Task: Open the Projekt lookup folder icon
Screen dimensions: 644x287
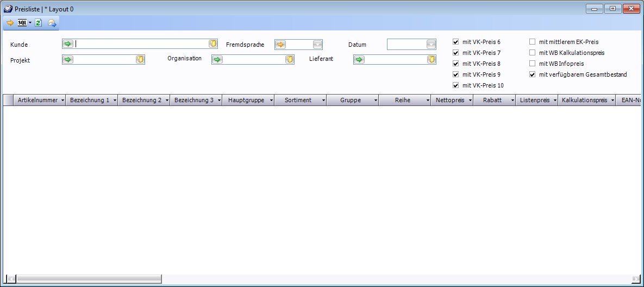Action: click(x=140, y=60)
